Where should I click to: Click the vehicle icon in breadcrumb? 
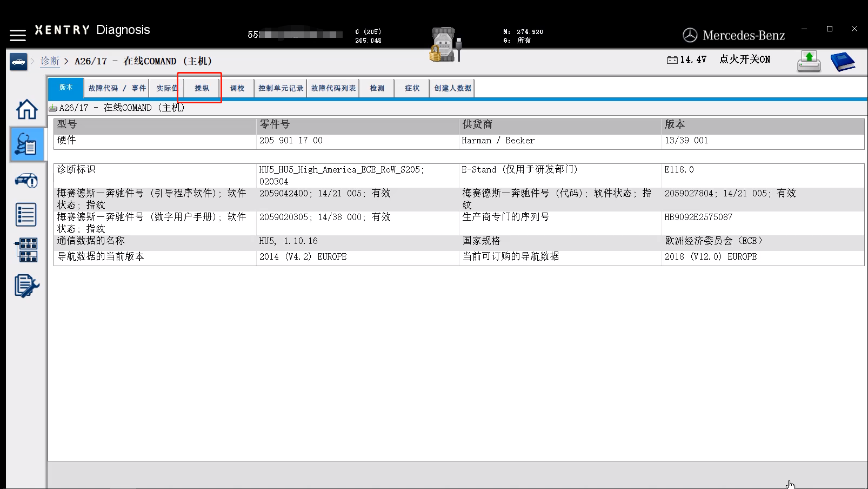(18, 62)
